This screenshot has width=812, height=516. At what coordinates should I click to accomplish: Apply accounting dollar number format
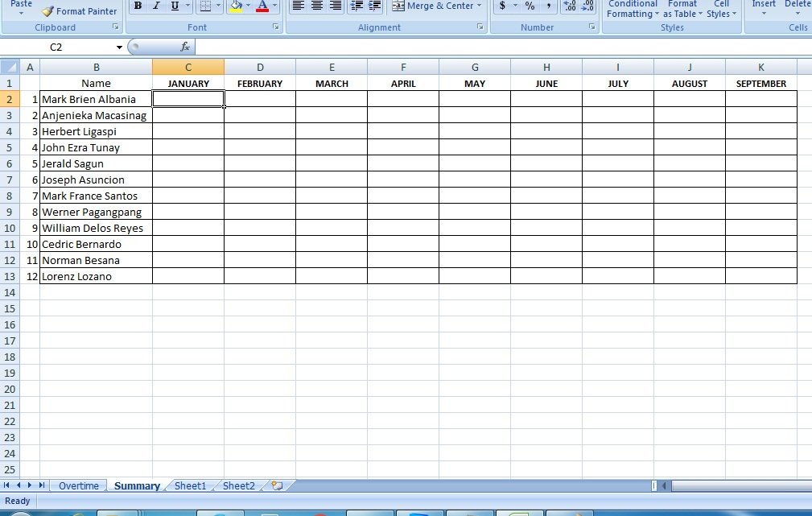[x=503, y=6]
